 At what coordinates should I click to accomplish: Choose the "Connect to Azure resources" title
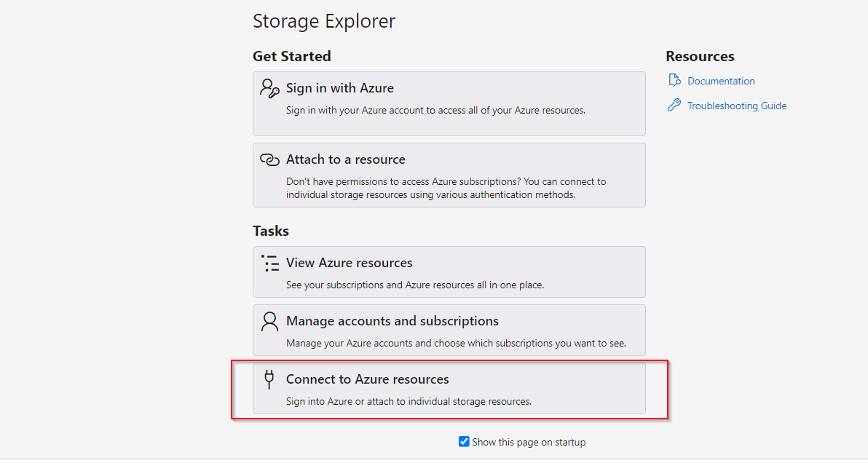[x=368, y=379]
